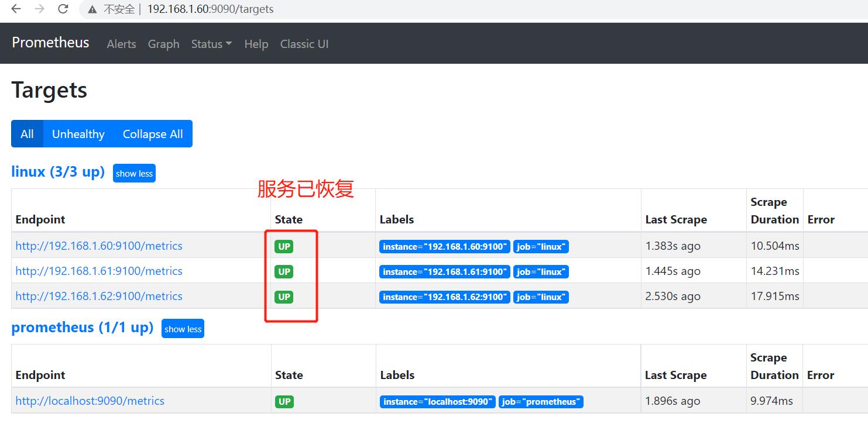
Task: Click Scrape Duration header in linux table
Action: tap(775, 211)
